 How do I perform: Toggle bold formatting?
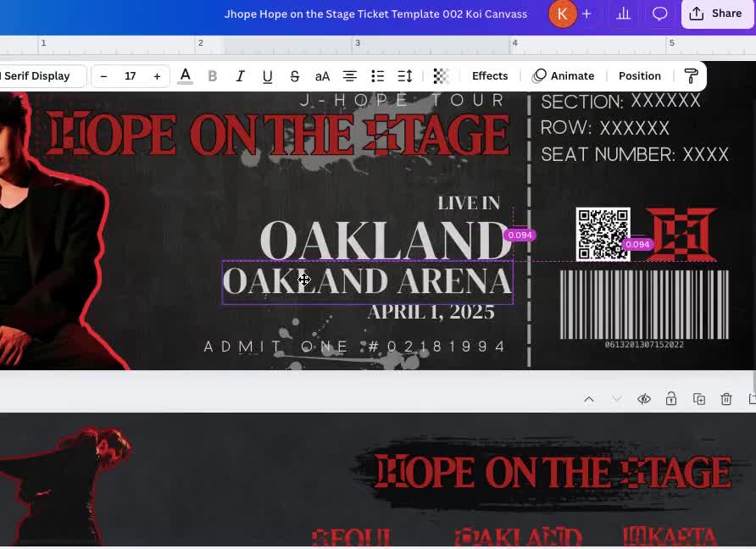click(x=212, y=76)
